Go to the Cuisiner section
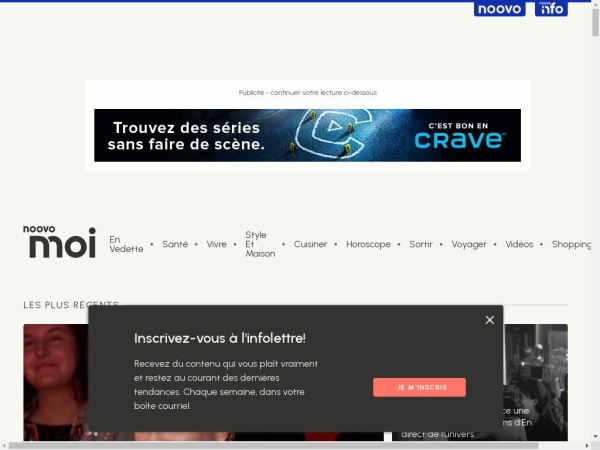 pos(310,244)
